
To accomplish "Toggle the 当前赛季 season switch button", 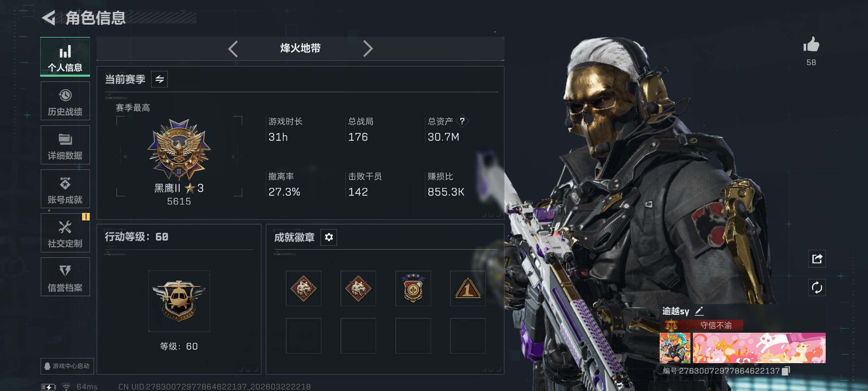I will click(x=159, y=79).
